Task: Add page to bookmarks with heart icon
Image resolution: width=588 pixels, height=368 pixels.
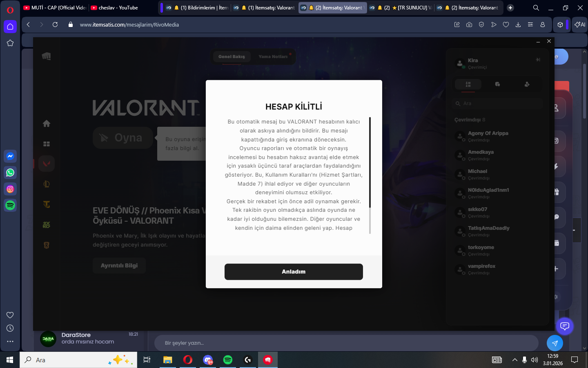Action: pos(506,25)
